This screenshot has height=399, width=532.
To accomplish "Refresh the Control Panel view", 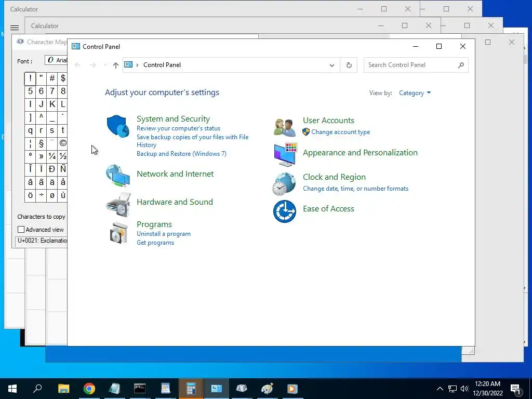I will pos(349,65).
